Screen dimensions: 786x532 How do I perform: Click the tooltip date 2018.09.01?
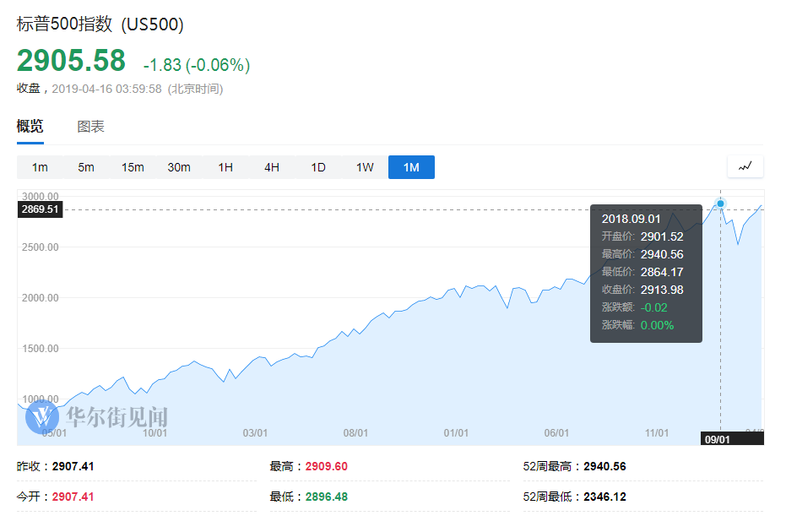632,219
